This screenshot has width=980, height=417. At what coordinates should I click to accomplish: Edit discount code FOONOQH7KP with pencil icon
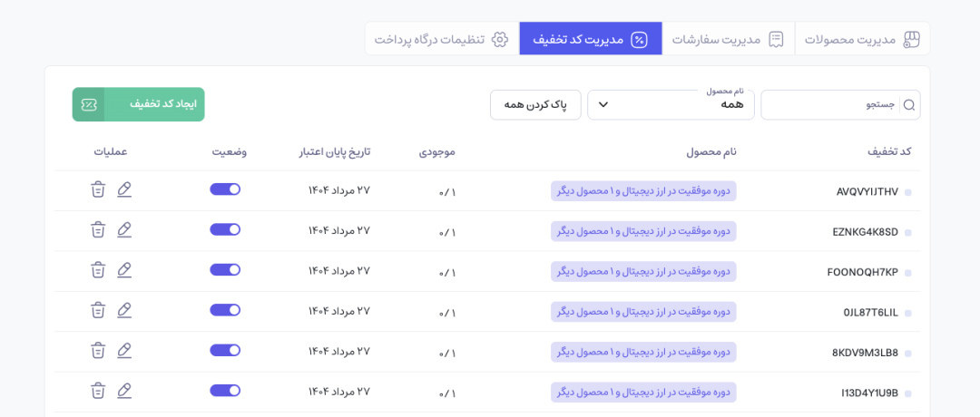(124, 270)
